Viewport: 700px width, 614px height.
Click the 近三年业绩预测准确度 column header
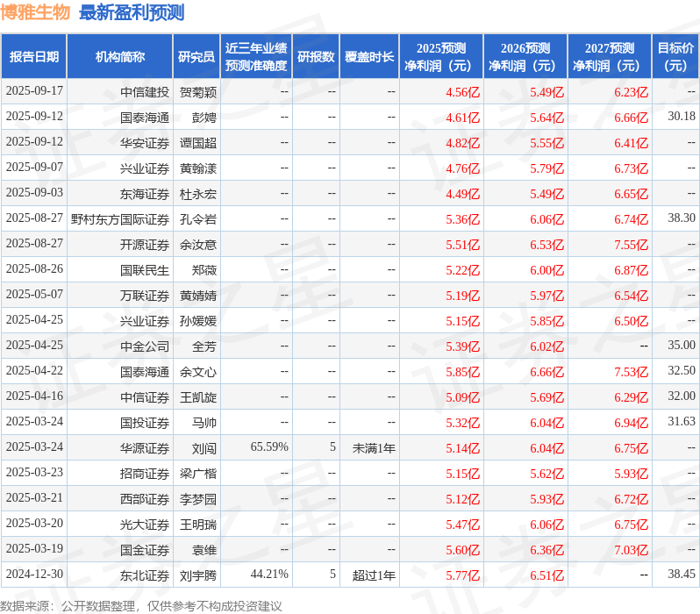256,57
